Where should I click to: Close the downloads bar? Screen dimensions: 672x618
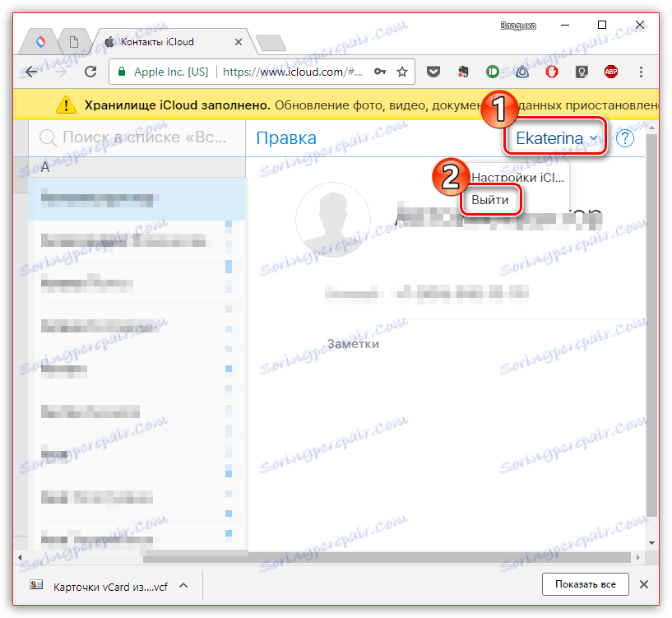tap(644, 584)
